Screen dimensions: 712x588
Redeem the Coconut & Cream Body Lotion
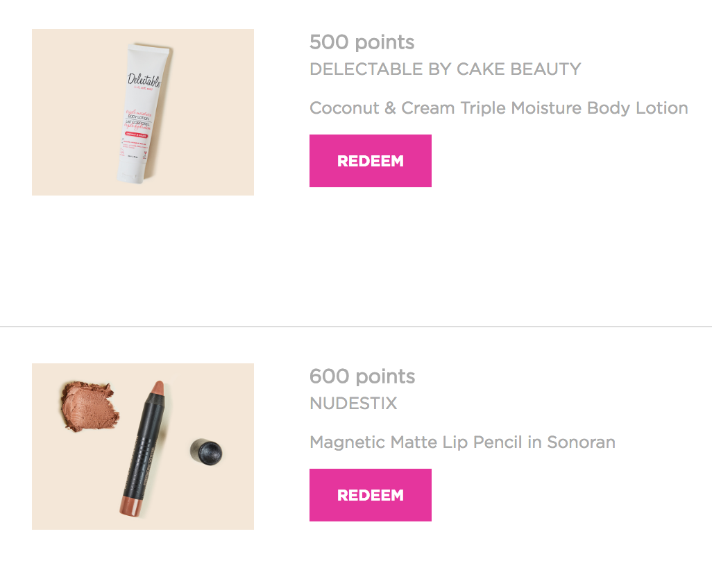click(370, 161)
